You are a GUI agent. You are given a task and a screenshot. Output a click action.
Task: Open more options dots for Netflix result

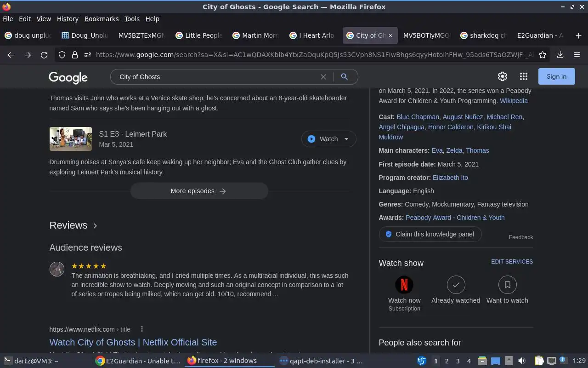[x=142, y=329]
